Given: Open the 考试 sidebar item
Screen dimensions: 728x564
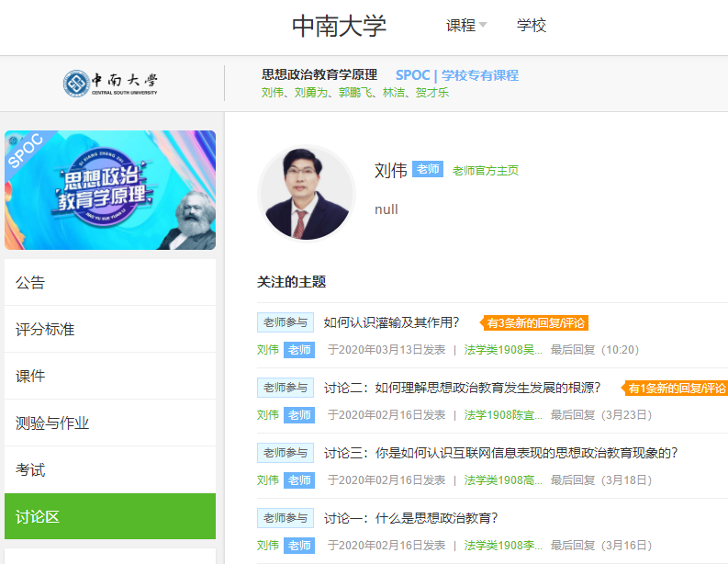Looking at the screenshot, I should coord(110,469).
